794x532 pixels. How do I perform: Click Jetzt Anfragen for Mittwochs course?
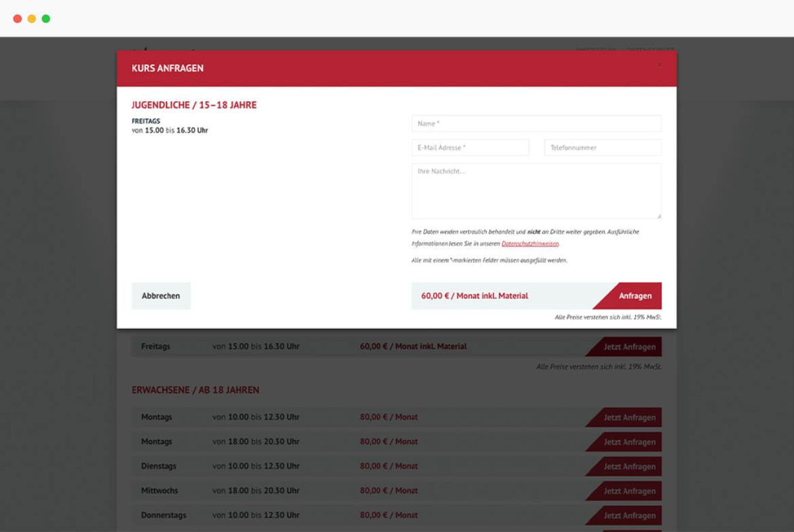pos(629,491)
